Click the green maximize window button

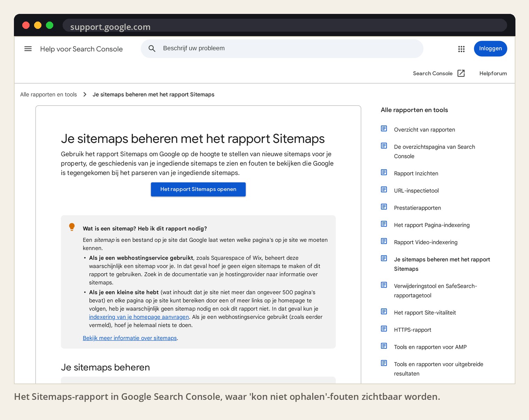tap(49, 25)
